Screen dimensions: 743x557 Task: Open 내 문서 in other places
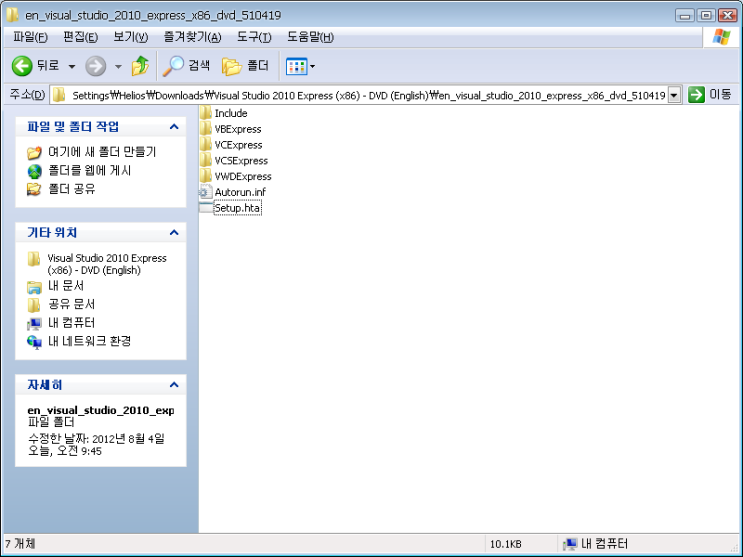click(x=66, y=286)
